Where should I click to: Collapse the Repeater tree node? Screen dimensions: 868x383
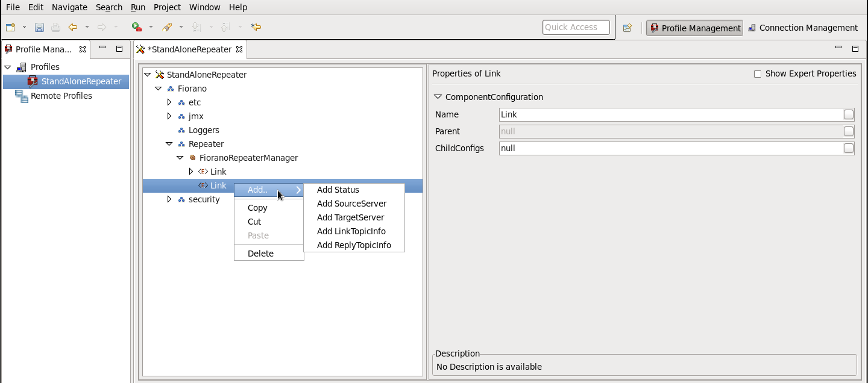tap(169, 144)
